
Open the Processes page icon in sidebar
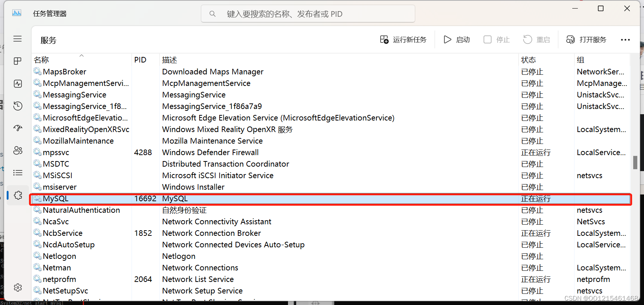click(x=17, y=61)
